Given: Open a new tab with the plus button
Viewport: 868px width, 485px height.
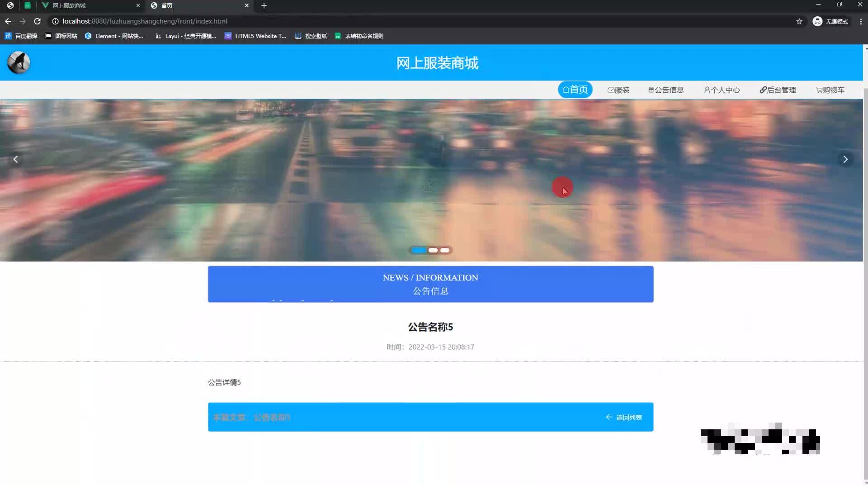Looking at the screenshot, I should (264, 5).
